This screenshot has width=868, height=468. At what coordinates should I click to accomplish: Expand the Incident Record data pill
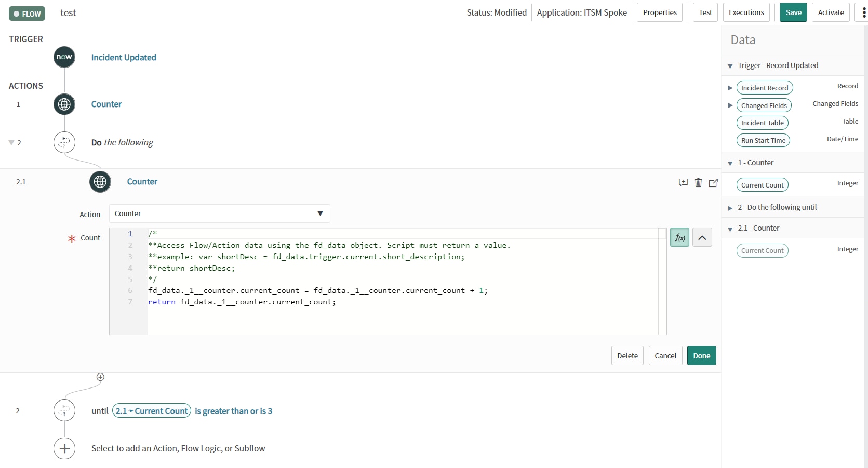730,88
